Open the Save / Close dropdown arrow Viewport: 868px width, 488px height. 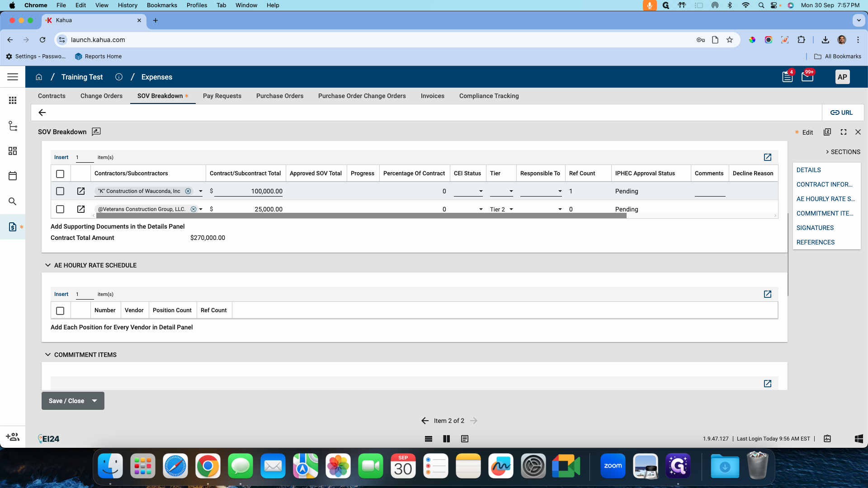pos(94,401)
